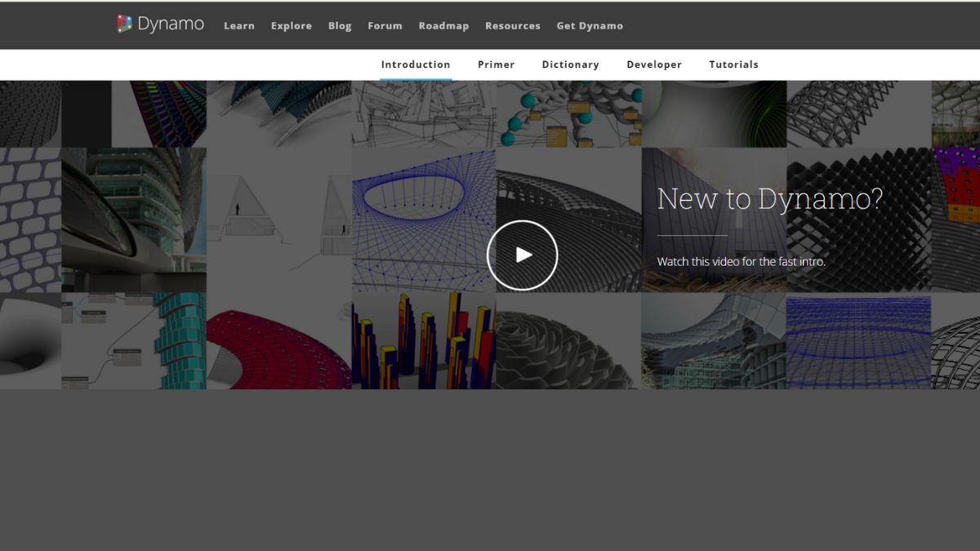Click the Dynamo brand name text

click(171, 24)
